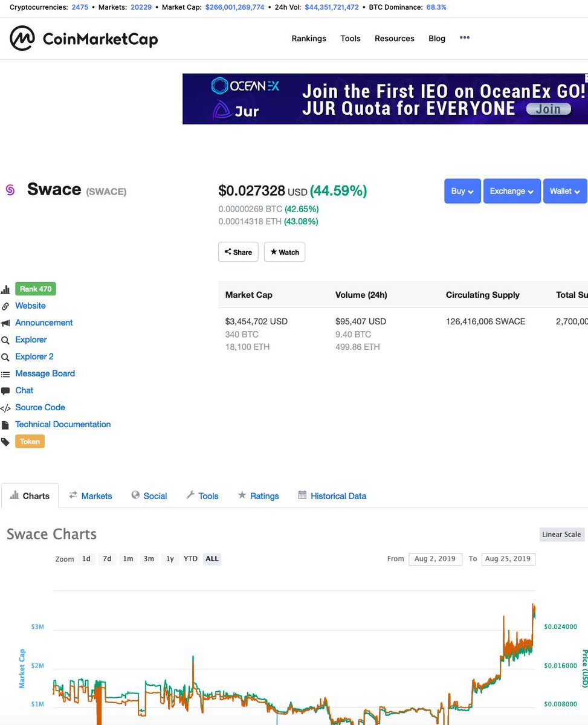Click the CoinMarketCap logo
Viewport: 588px width, 725px height.
click(84, 39)
